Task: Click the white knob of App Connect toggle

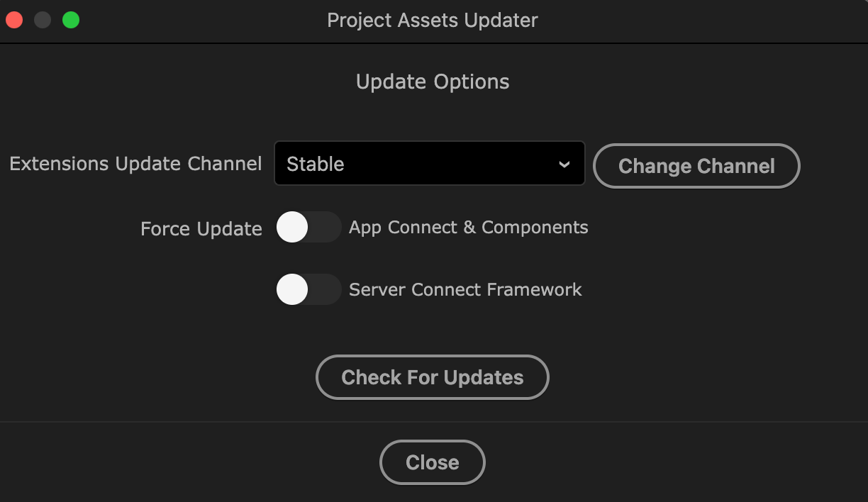Action: [292, 228]
